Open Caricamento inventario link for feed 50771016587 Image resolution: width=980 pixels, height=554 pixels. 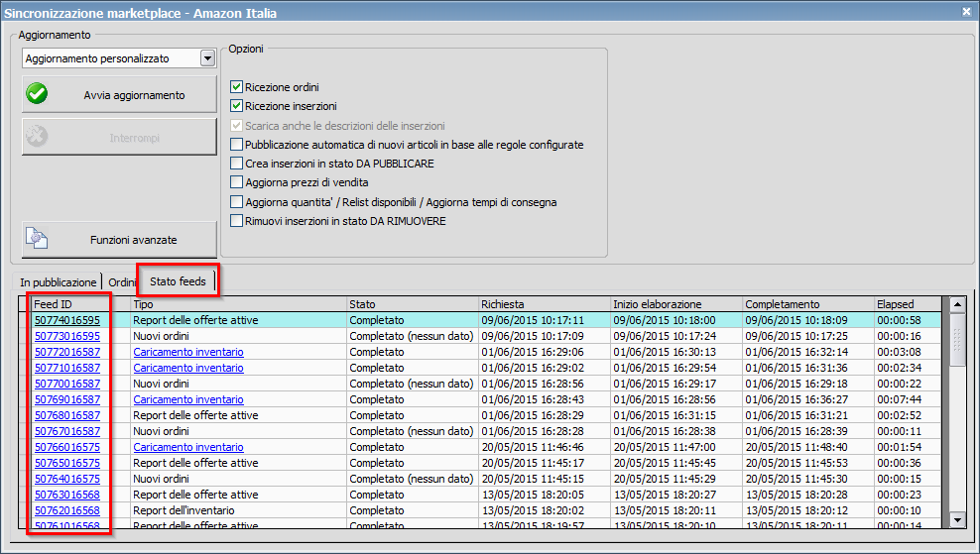(x=188, y=368)
